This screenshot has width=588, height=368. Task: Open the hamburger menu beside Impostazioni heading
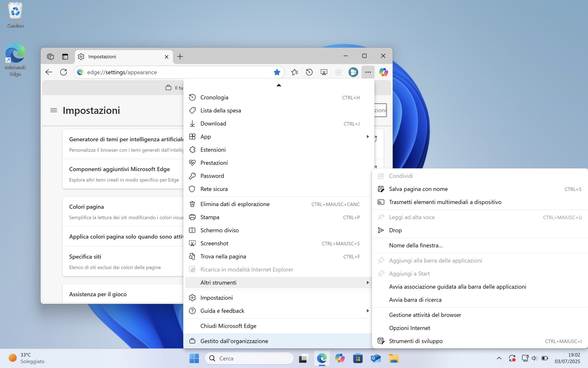click(54, 110)
